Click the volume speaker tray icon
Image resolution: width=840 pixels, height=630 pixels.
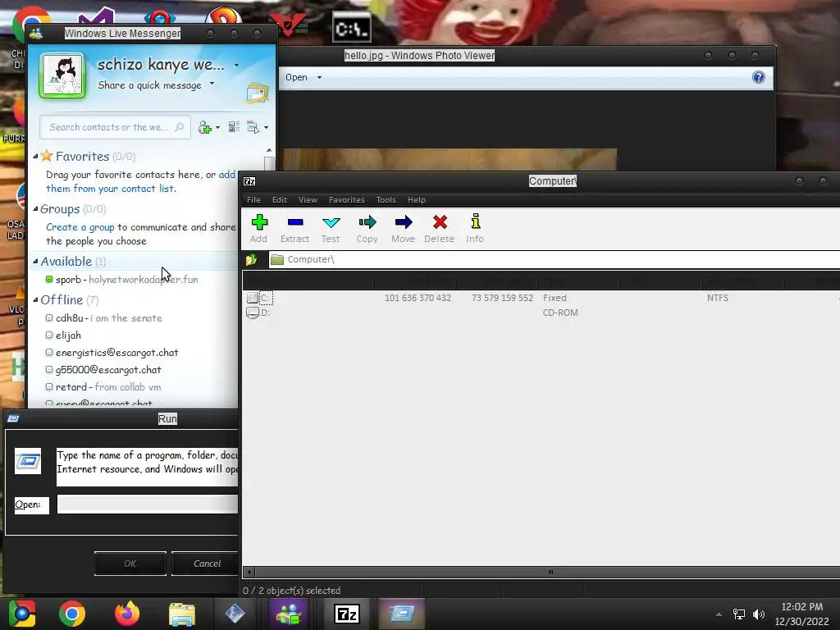click(759, 614)
